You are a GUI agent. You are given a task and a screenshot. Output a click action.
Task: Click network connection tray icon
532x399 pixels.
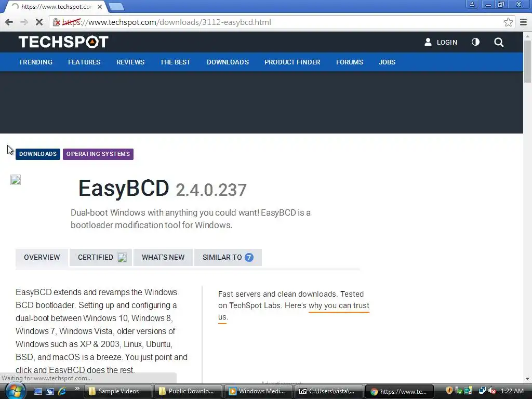tap(482, 391)
